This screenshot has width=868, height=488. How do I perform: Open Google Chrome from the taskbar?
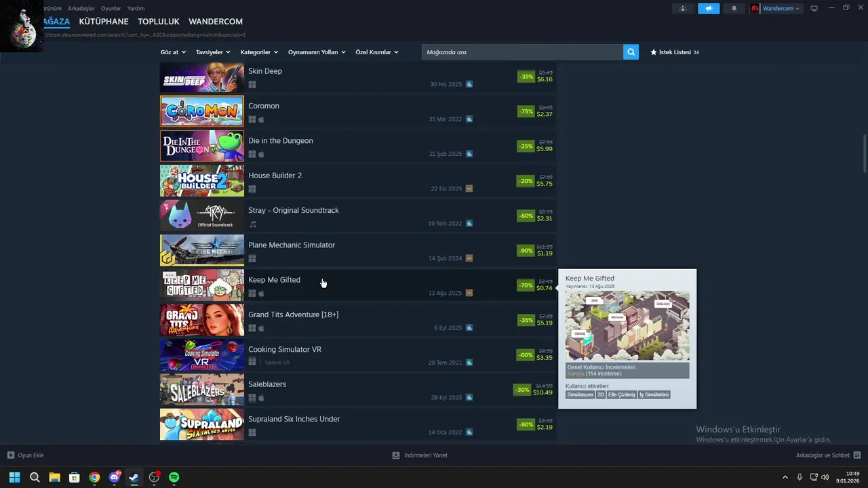click(94, 477)
